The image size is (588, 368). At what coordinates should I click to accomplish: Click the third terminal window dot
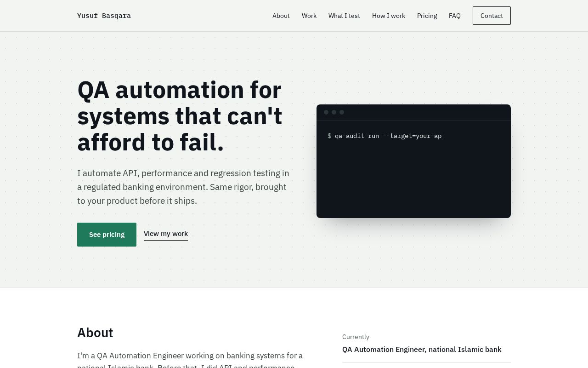[342, 112]
